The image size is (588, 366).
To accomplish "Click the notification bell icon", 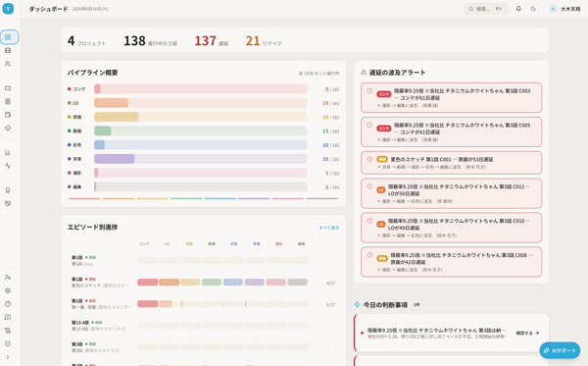I will click(x=518, y=9).
